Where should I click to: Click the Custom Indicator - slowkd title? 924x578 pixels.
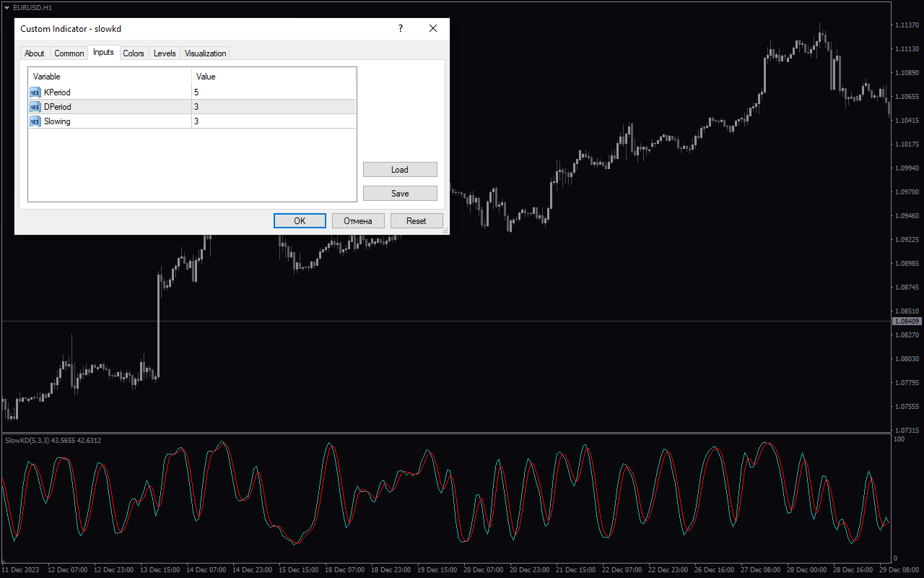click(x=71, y=29)
